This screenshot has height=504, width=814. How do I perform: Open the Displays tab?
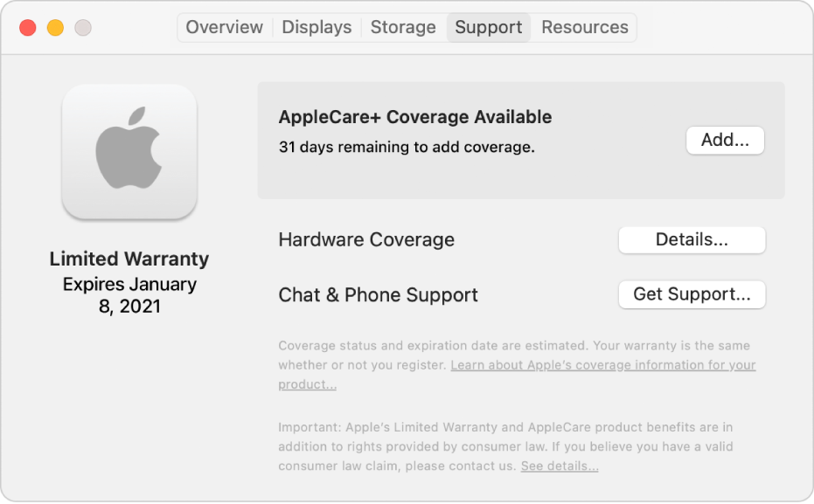[x=317, y=27]
